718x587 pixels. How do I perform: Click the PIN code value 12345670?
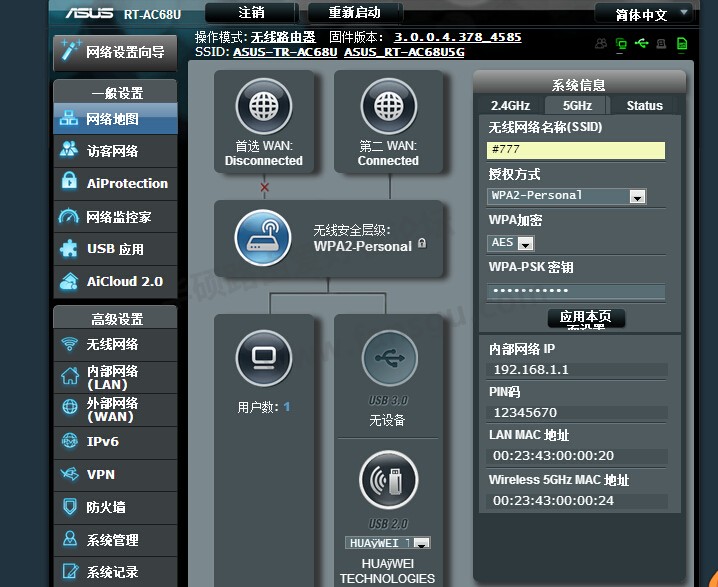[525, 413]
